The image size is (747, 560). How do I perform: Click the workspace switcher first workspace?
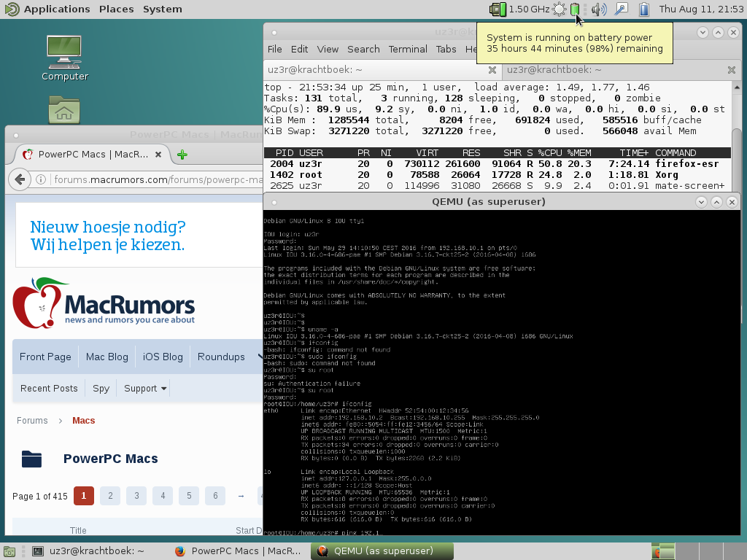pyautogui.click(x=662, y=551)
